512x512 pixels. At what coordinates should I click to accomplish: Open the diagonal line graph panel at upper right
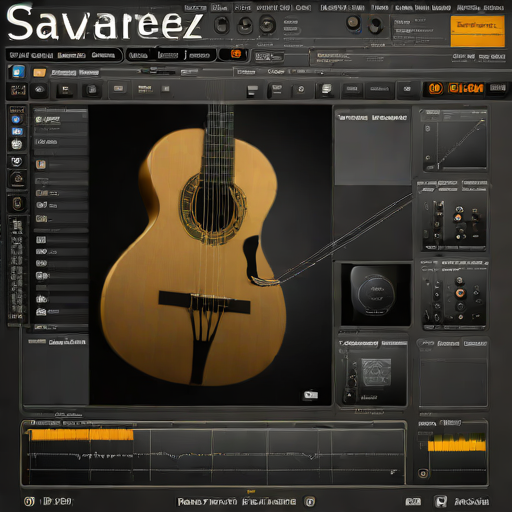[x=455, y=140]
